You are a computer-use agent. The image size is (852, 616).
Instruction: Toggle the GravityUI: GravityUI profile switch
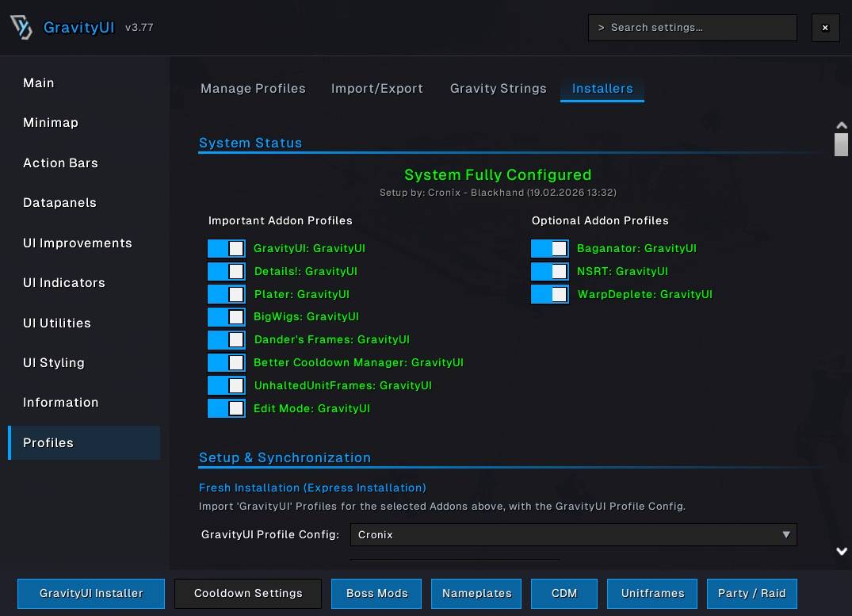(x=226, y=248)
